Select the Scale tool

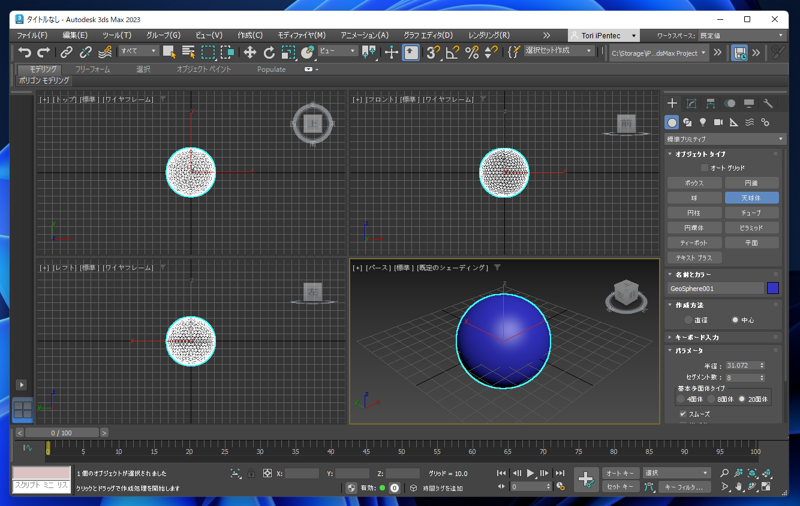tap(288, 52)
